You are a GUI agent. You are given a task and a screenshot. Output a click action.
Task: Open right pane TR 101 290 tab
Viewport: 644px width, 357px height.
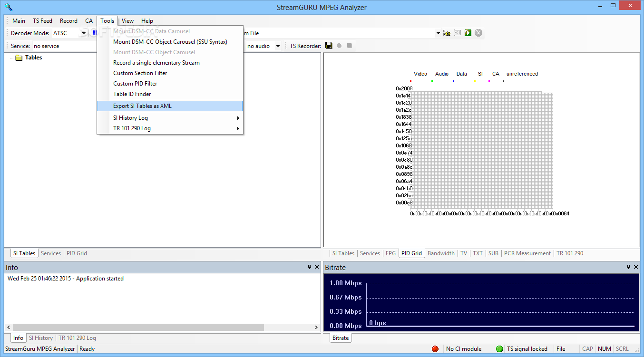pyautogui.click(x=570, y=253)
